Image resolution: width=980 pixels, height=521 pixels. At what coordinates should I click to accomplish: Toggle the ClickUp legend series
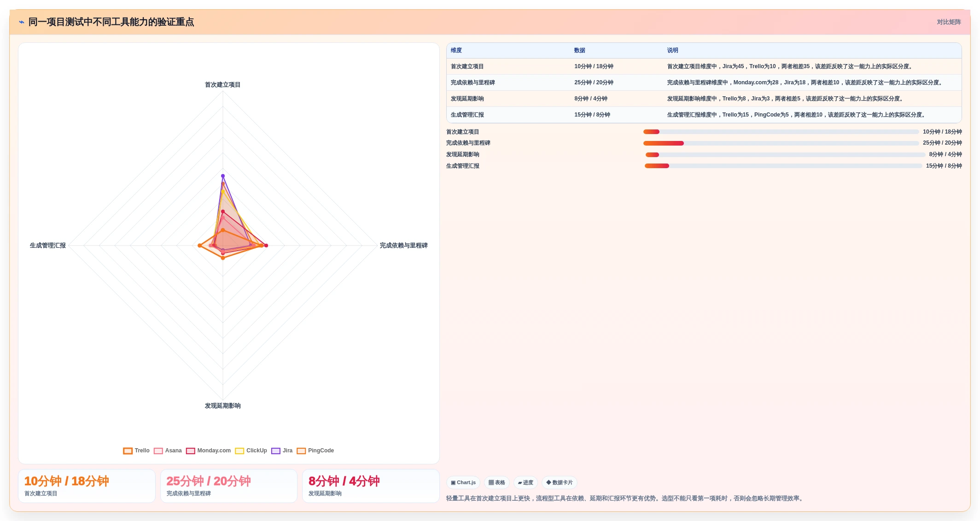[251, 451]
